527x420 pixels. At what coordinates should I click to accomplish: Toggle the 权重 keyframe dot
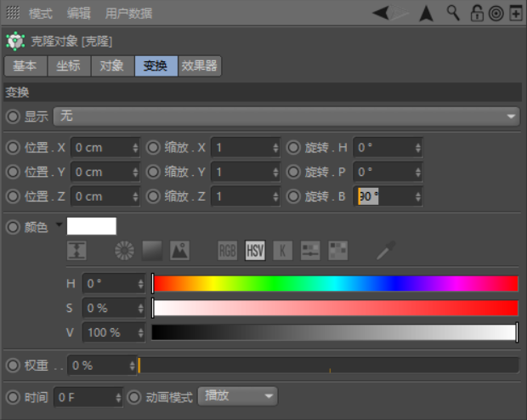click(13, 366)
